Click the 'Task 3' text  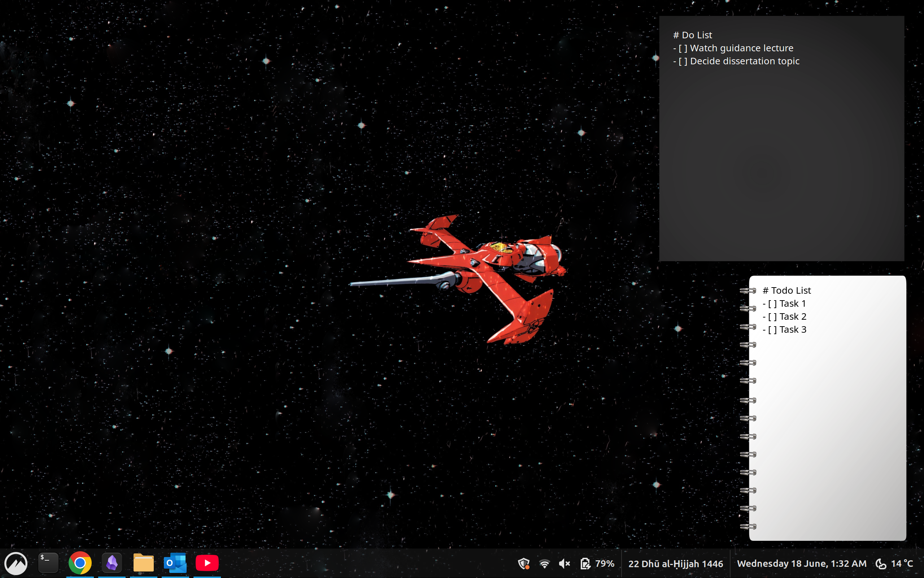click(x=793, y=329)
